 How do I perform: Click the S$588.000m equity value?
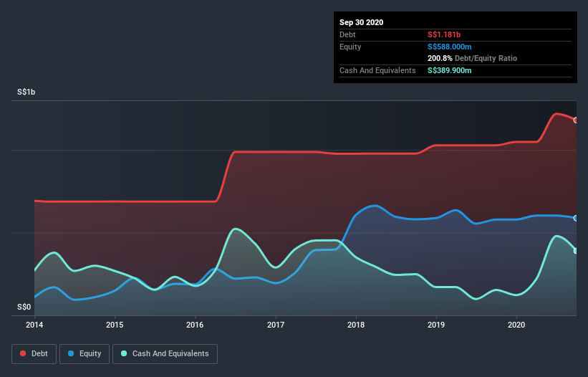pos(450,47)
